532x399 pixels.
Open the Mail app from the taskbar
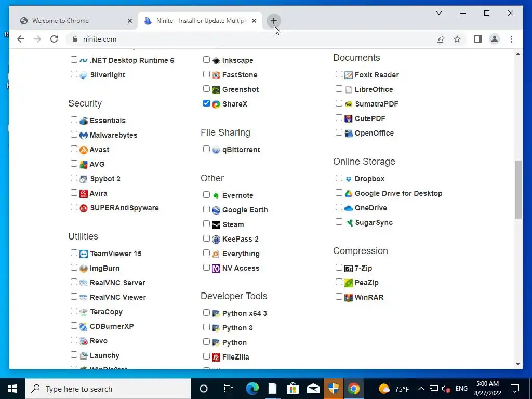(x=313, y=389)
